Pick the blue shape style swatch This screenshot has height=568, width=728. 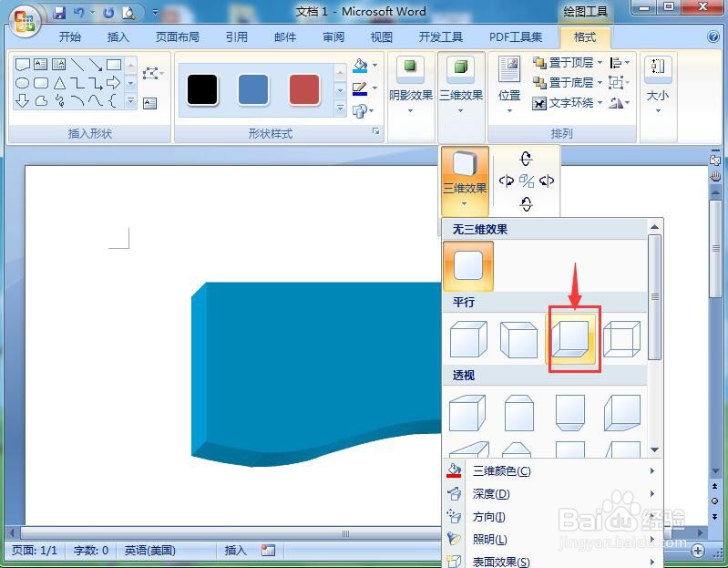point(253,89)
